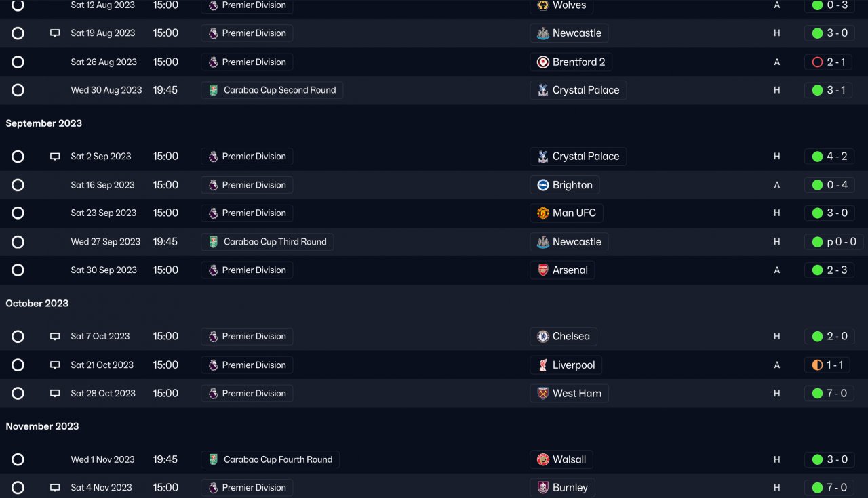This screenshot has height=498, width=868.
Task: Click the September 2023 month header
Action: point(43,123)
